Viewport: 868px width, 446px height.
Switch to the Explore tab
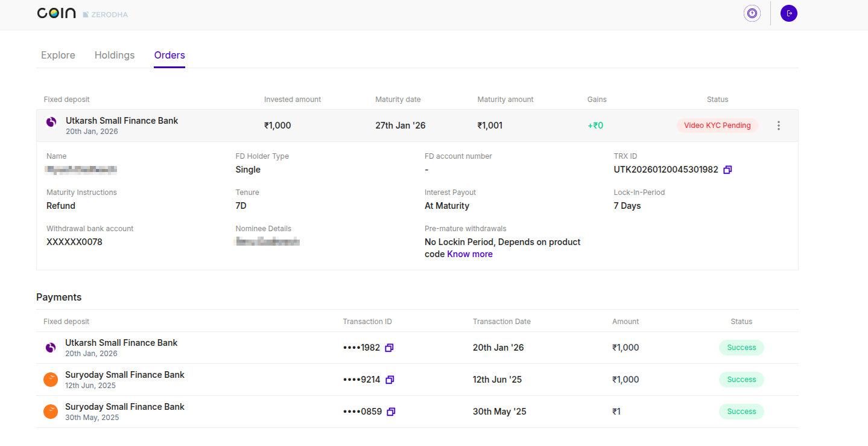[58, 55]
